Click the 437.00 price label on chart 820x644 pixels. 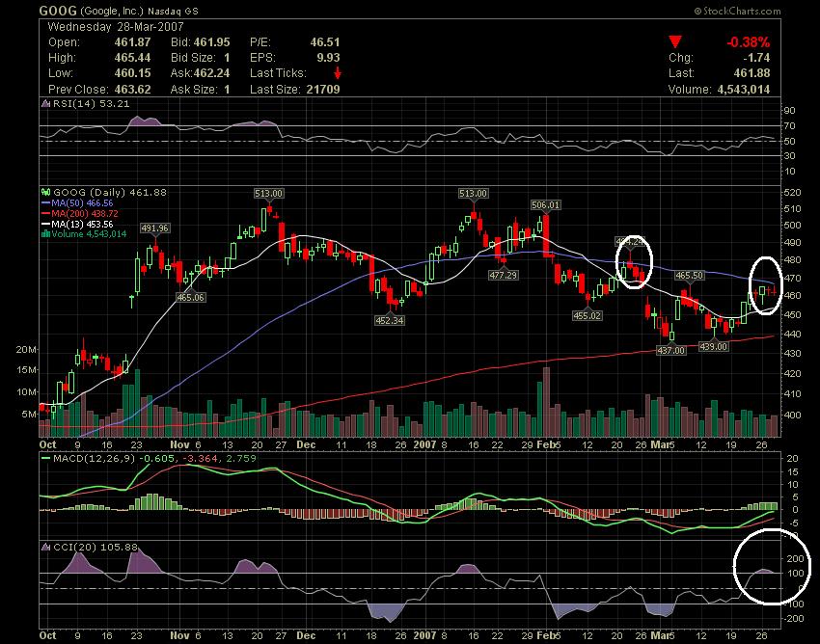click(671, 350)
